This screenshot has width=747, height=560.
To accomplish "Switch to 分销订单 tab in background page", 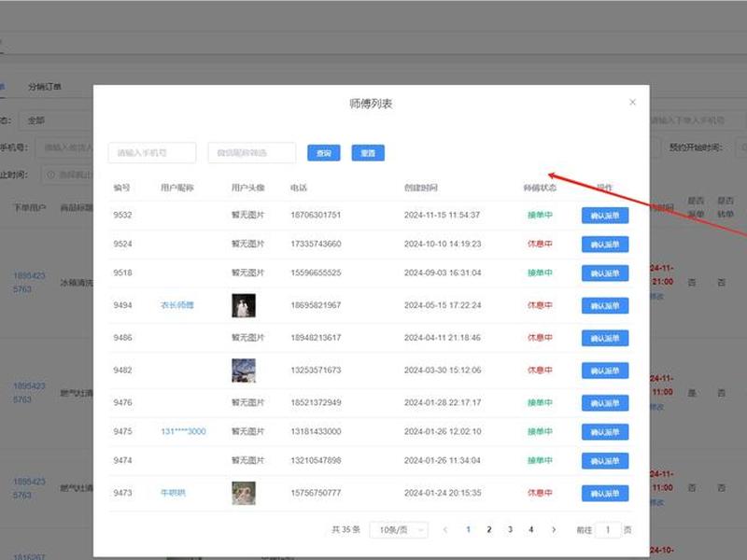I will point(44,87).
